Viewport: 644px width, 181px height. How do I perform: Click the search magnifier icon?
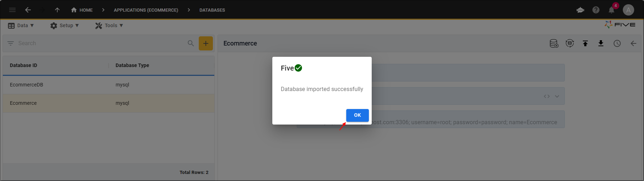tap(191, 43)
